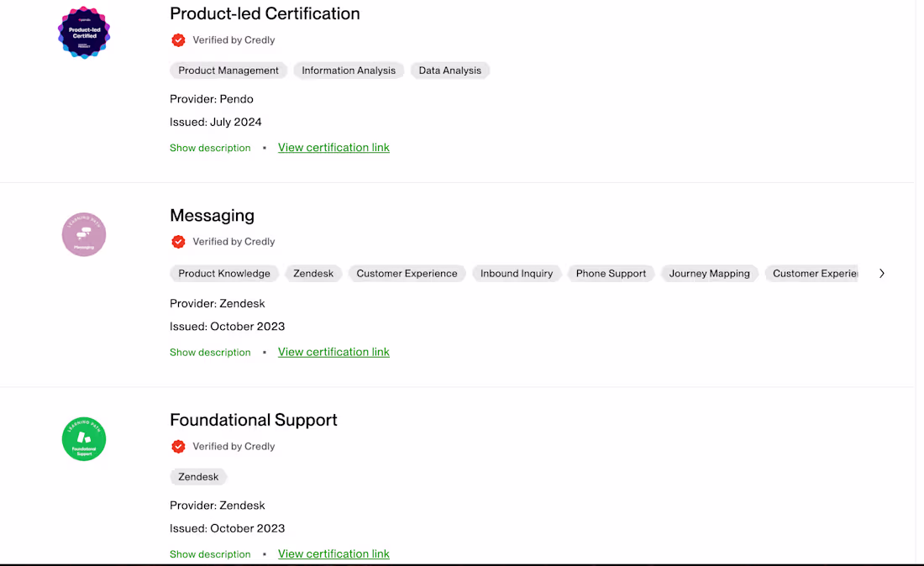Open the Messaging certification link
924x566 pixels.
333,352
